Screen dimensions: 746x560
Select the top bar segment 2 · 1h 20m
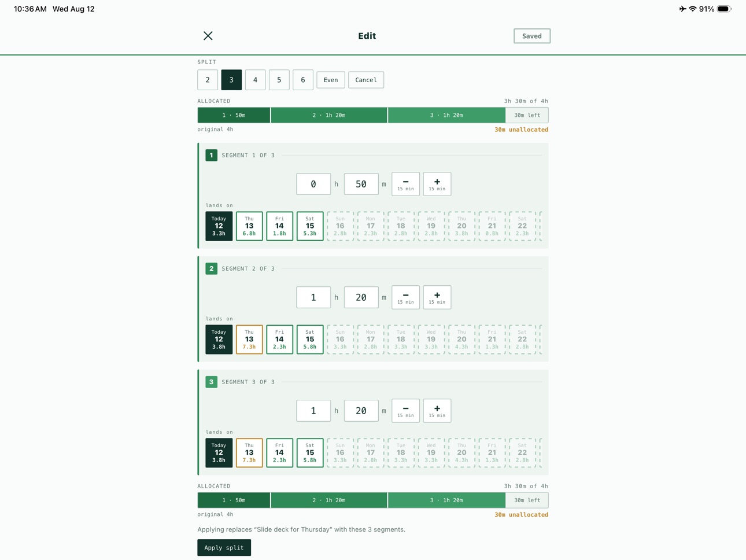(x=329, y=115)
